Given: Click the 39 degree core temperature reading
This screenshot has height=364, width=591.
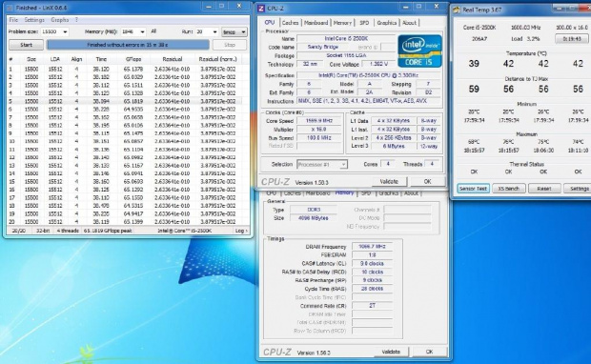Looking at the screenshot, I should click(474, 64).
